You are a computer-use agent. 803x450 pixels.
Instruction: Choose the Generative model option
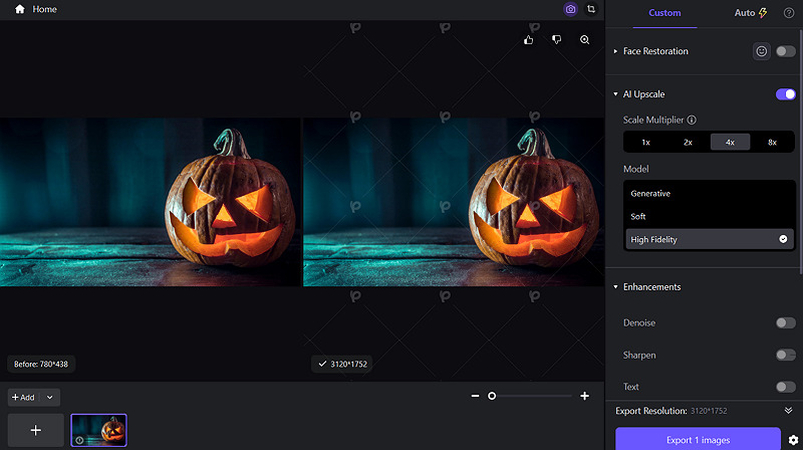point(708,194)
